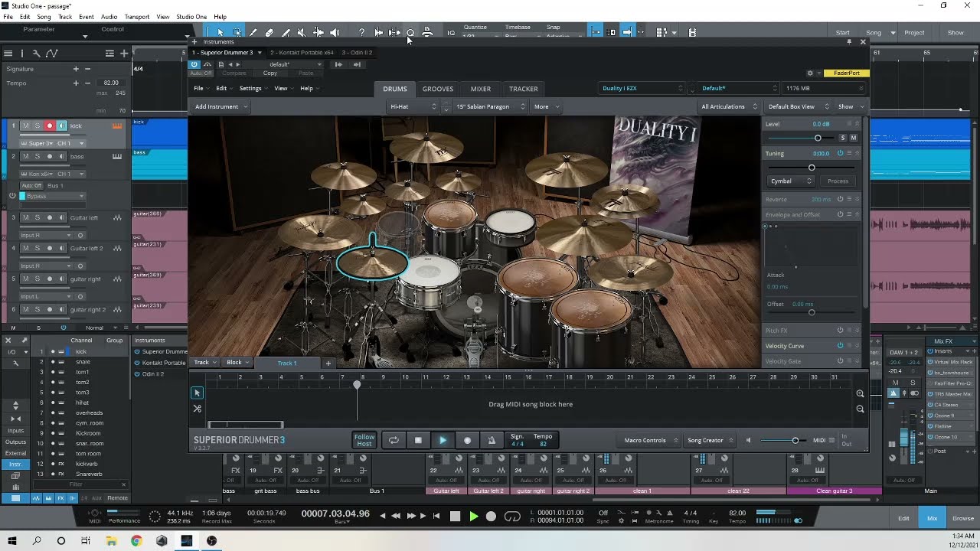980x551 pixels.
Task: Select the Mute tool in the toolbar
Action: coord(302,32)
